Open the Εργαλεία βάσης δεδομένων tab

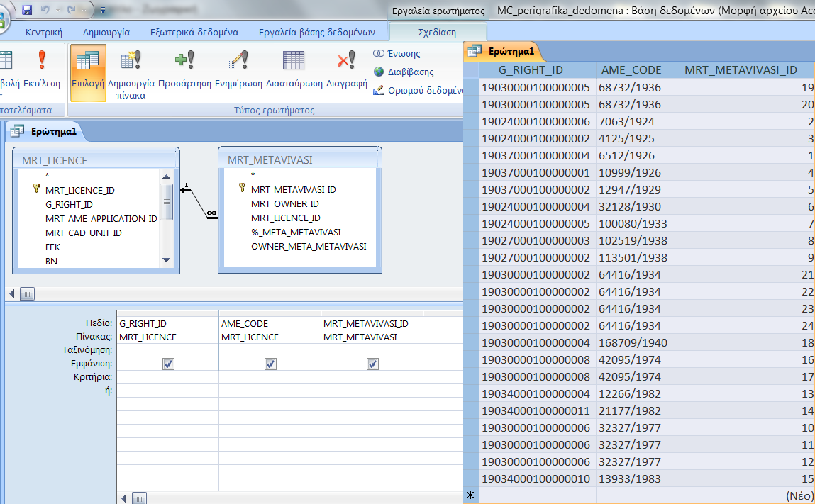tap(317, 32)
